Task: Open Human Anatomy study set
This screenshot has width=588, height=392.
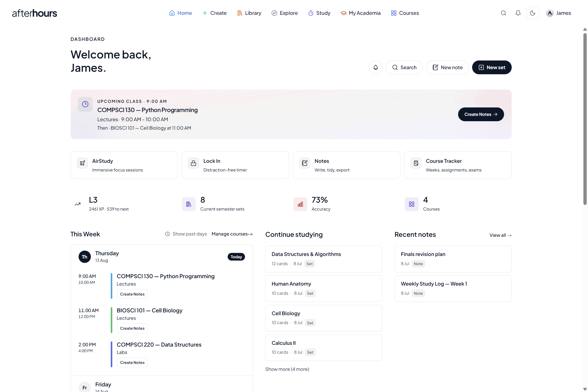Action: [x=324, y=288]
